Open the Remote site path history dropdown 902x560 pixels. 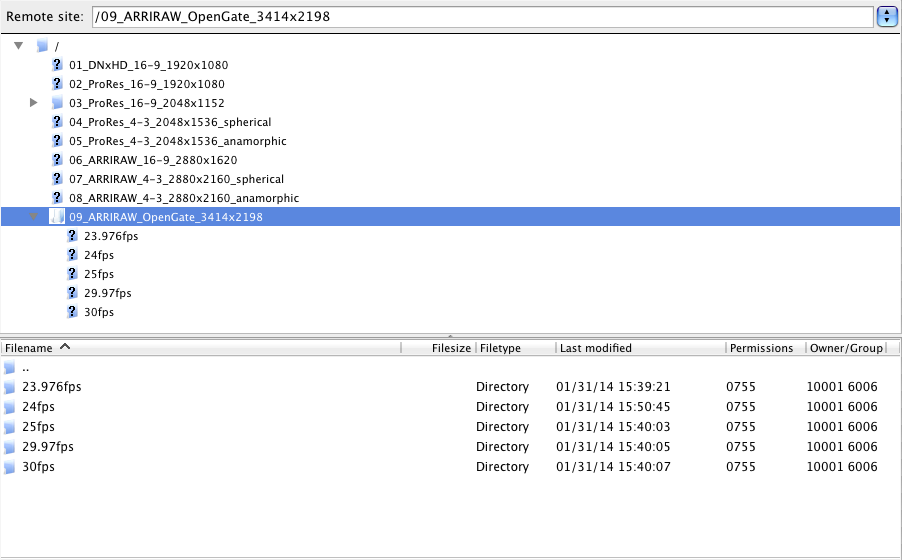886,17
